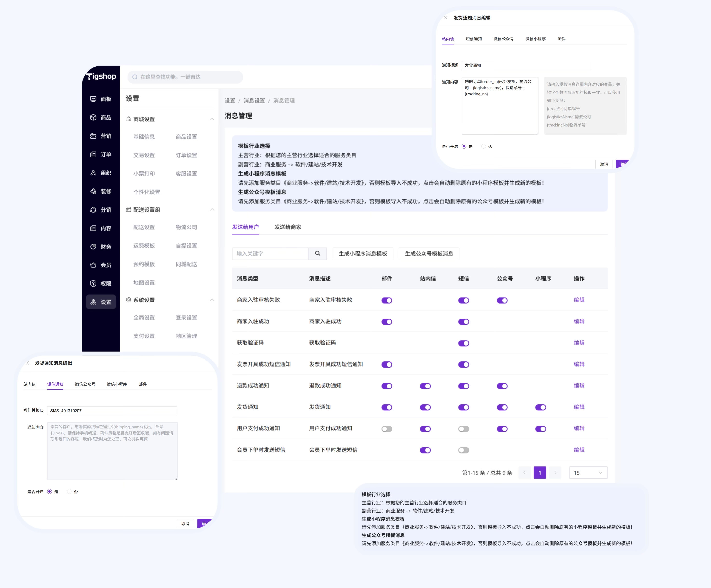Toggle 邮件 switch for 用户支付成功通知 row

(387, 429)
